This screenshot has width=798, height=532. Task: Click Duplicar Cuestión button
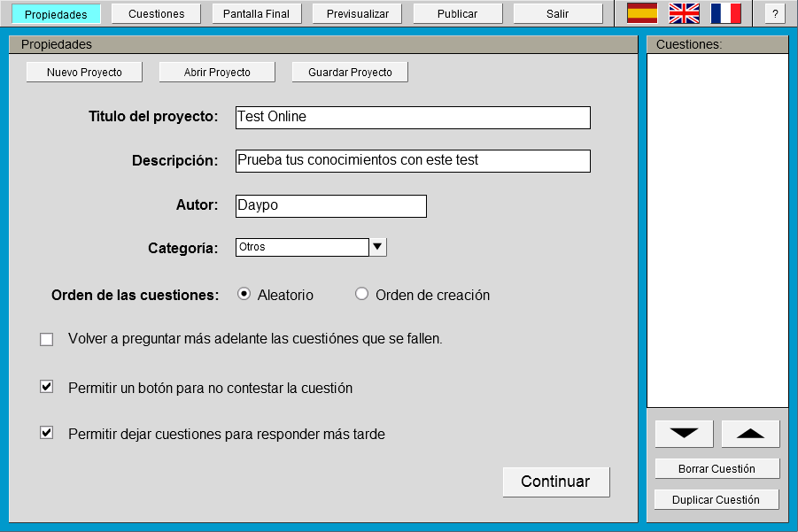[x=717, y=499]
